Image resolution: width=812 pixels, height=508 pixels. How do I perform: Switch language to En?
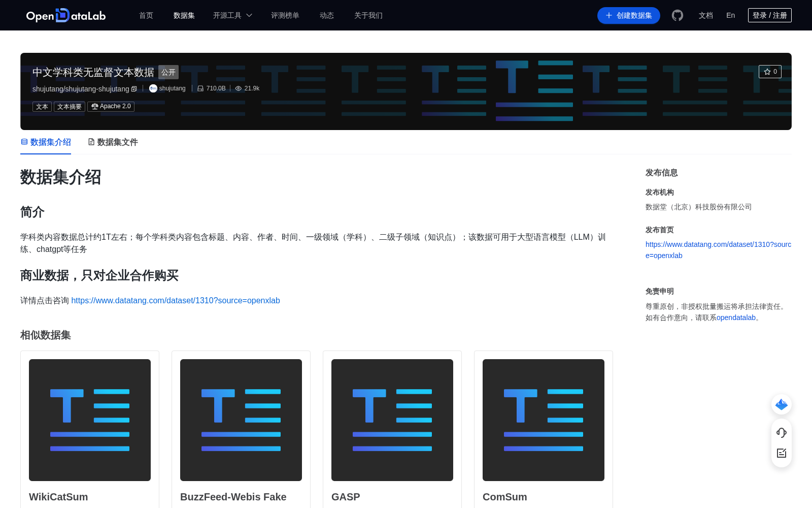(731, 15)
